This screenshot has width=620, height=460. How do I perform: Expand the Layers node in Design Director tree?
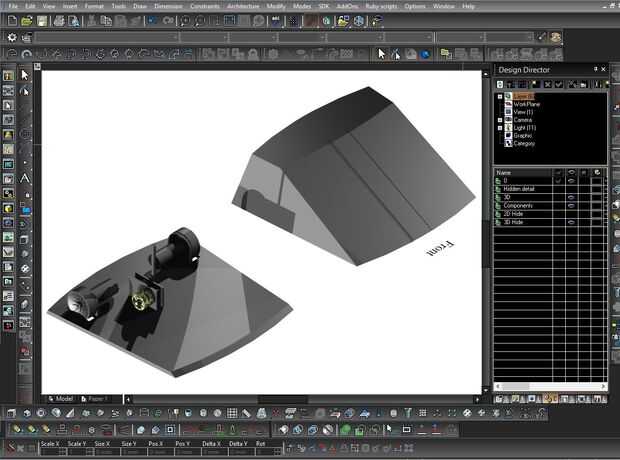500,97
